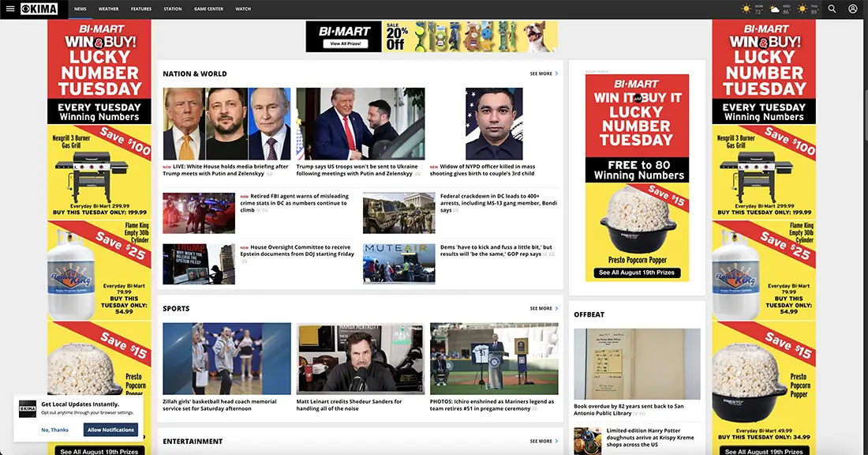
Task: Read Matt Leinart credits Shedeur Sanders headline
Action: [350, 405]
